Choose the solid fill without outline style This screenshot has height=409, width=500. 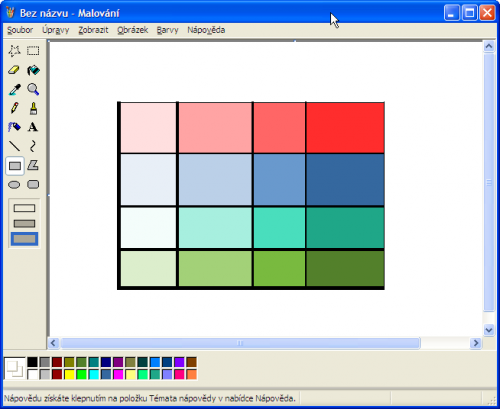(x=24, y=239)
